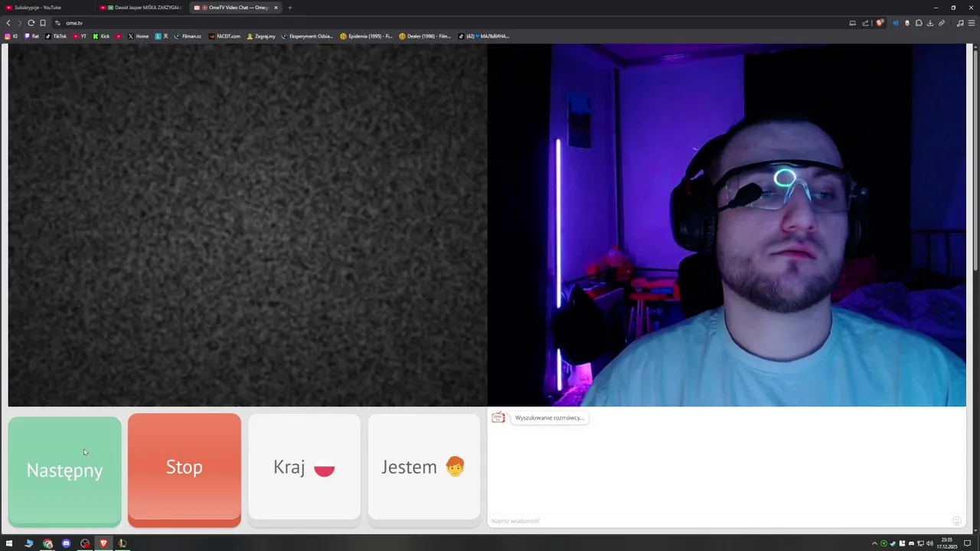Viewport: 980px width, 551px height.
Task: Open Chrome from the taskbar
Action: tap(47, 543)
